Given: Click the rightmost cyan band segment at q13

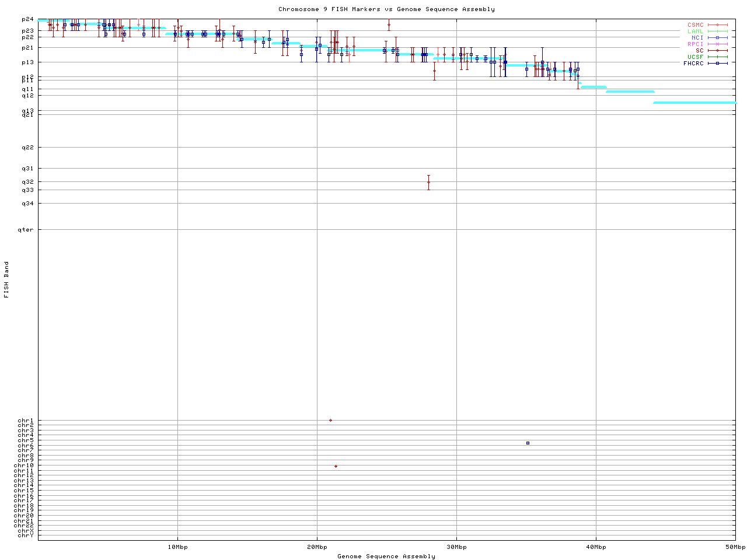Looking at the screenshot, I should point(694,103).
